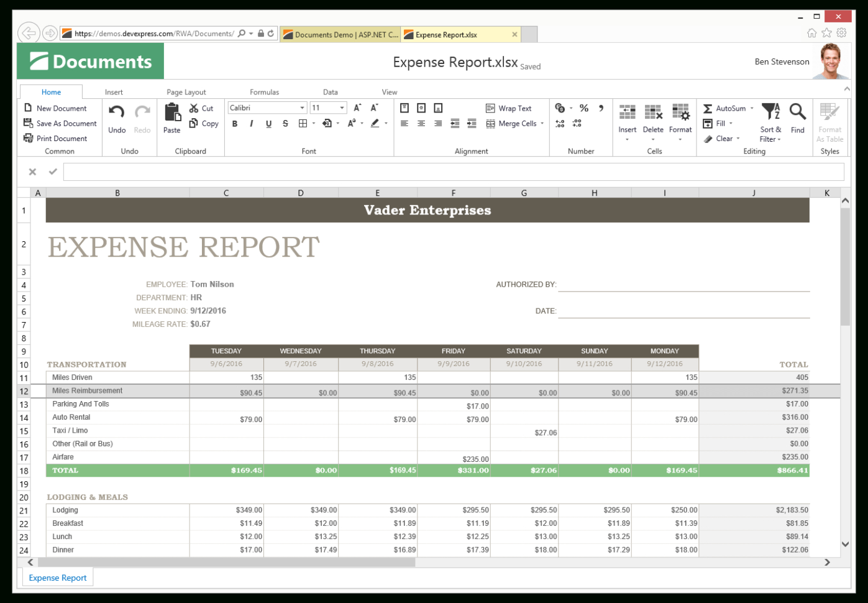Open the font highlight color picker
The image size is (868, 603).
[x=386, y=123]
